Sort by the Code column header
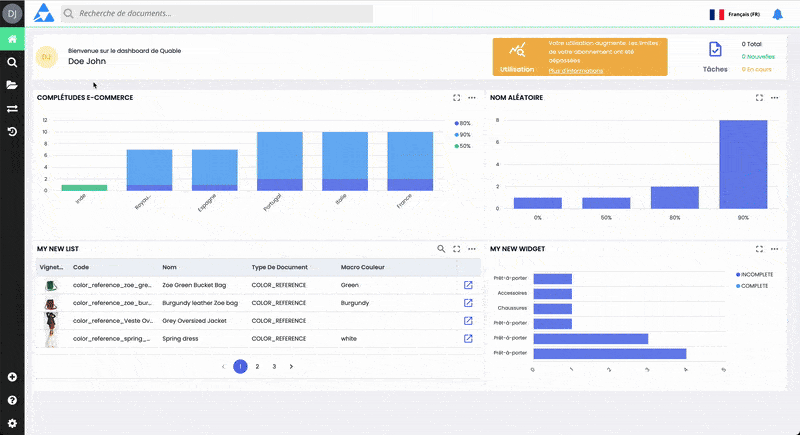 pyautogui.click(x=81, y=267)
